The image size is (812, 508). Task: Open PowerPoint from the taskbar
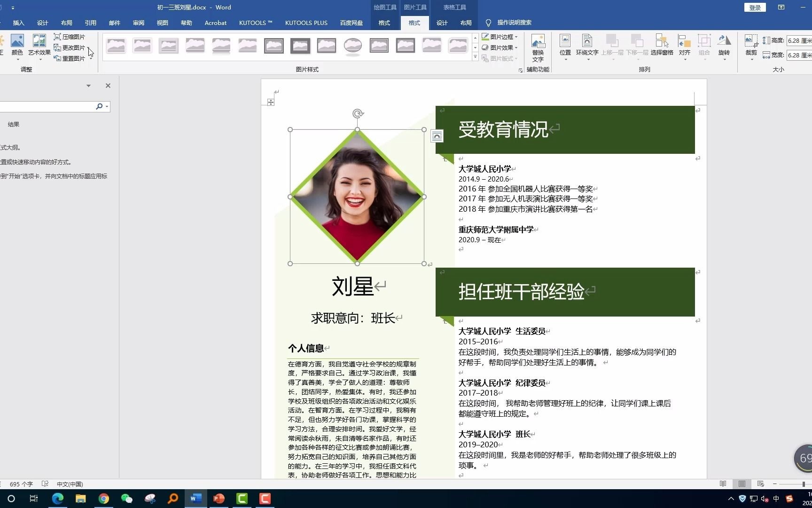point(219,499)
